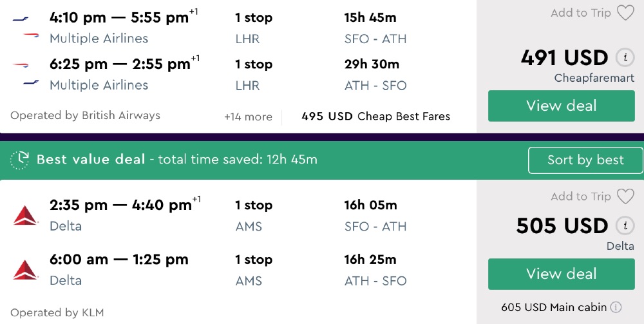This screenshot has height=324, width=644.
Task: Select the 495 USD Cheap Best Fares offer
Action: click(x=375, y=117)
